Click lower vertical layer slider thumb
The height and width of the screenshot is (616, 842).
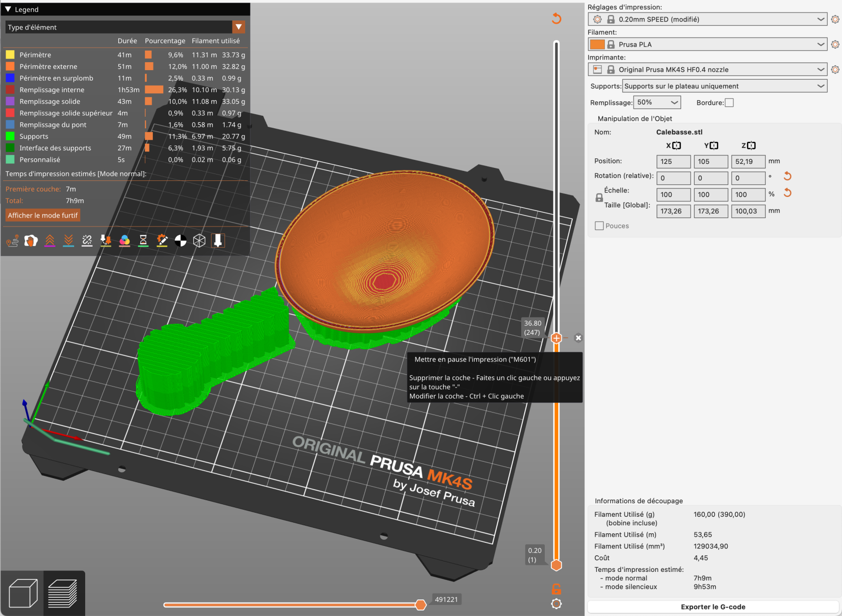point(556,565)
